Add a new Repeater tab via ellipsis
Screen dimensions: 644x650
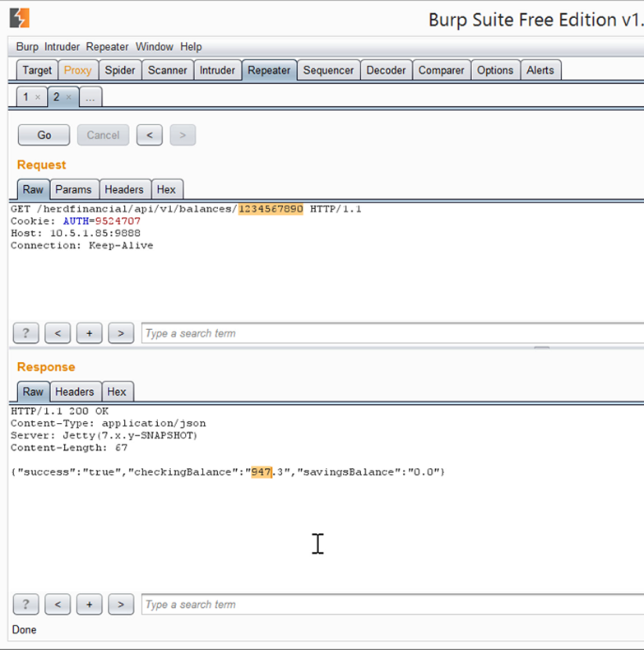pyautogui.click(x=90, y=97)
